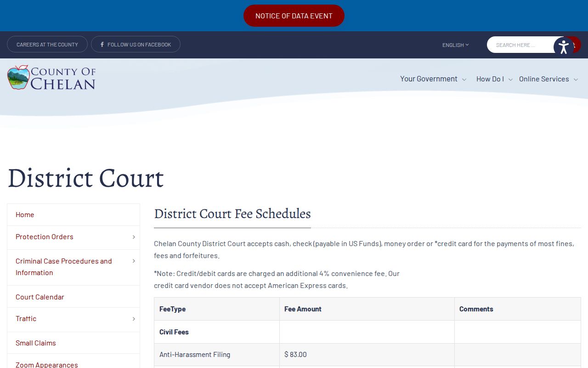Image resolution: width=588 pixels, height=368 pixels.
Task: Click District Court Fee Schedules heading
Action: tap(232, 214)
